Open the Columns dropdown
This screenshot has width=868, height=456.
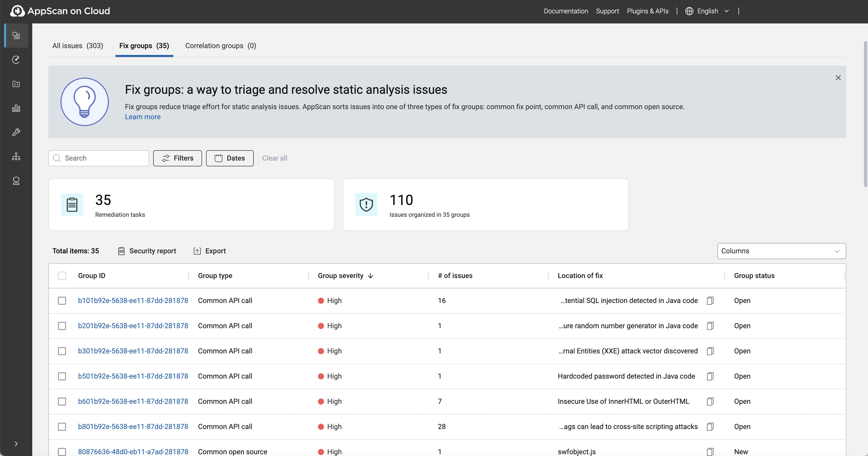click(781, 251)
